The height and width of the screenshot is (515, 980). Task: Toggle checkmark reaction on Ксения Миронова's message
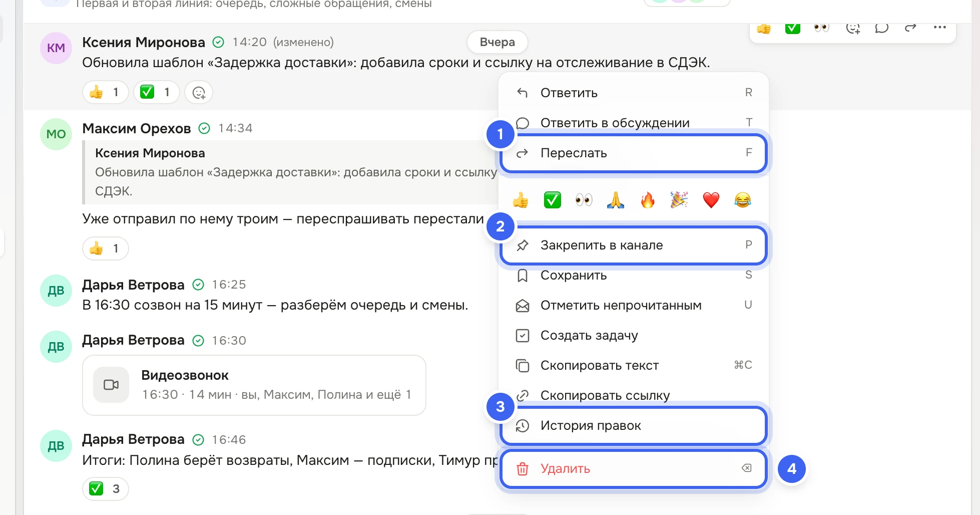click(x=156, y=92)
